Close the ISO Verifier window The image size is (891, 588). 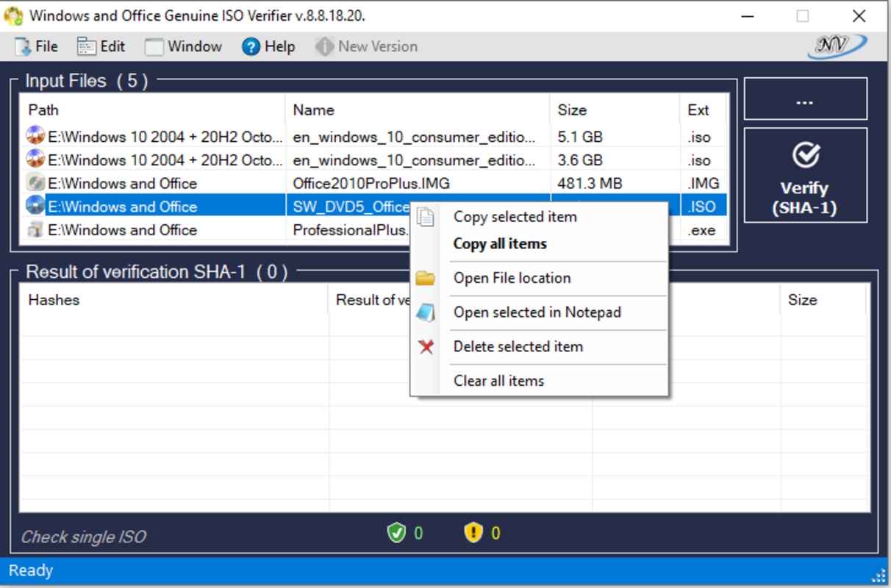coord(859,15)
